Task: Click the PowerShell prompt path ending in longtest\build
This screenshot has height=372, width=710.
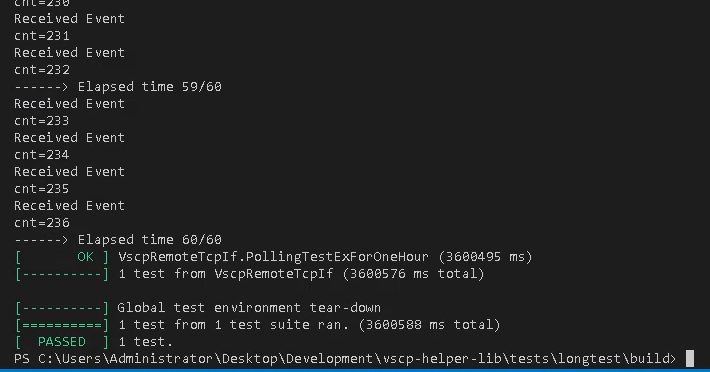Action: (345, 359)
